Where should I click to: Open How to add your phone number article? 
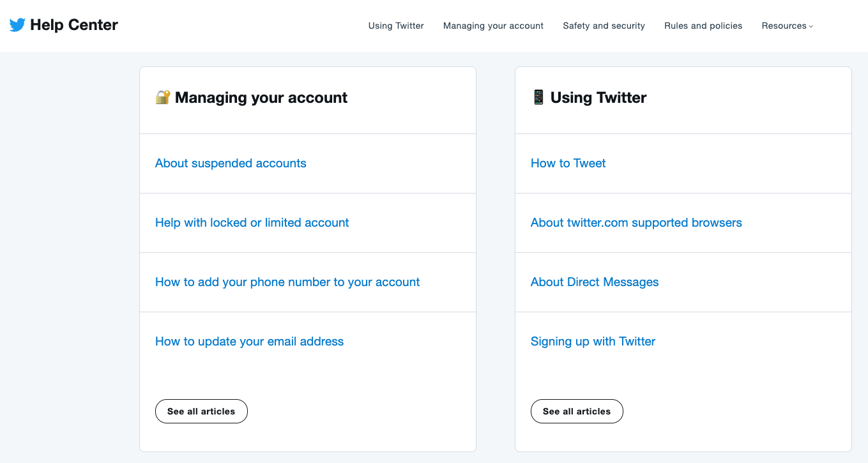[287, 282]
